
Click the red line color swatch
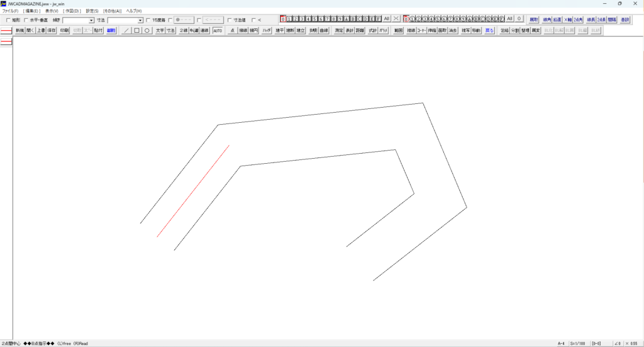click(x=6, y=30)
